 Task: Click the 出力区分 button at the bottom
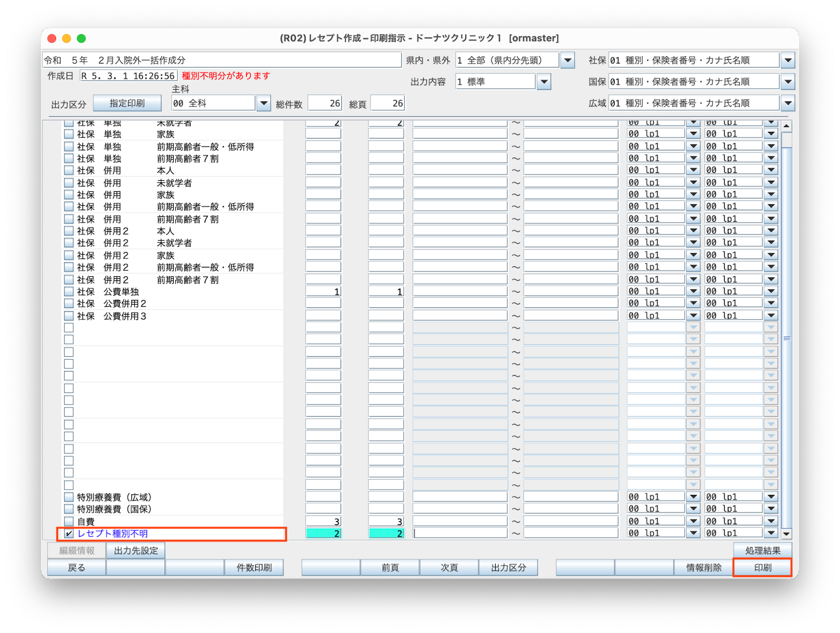click(x=508, y=567)
